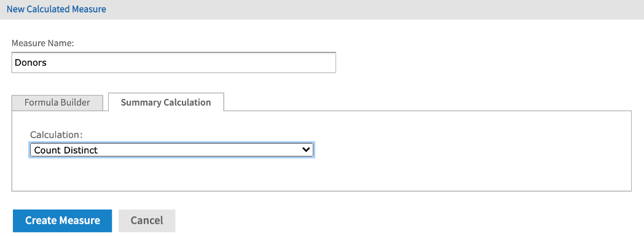Screen dimensions: 644x236
Task: Click the Create Measure button
Action: point(63,221)
